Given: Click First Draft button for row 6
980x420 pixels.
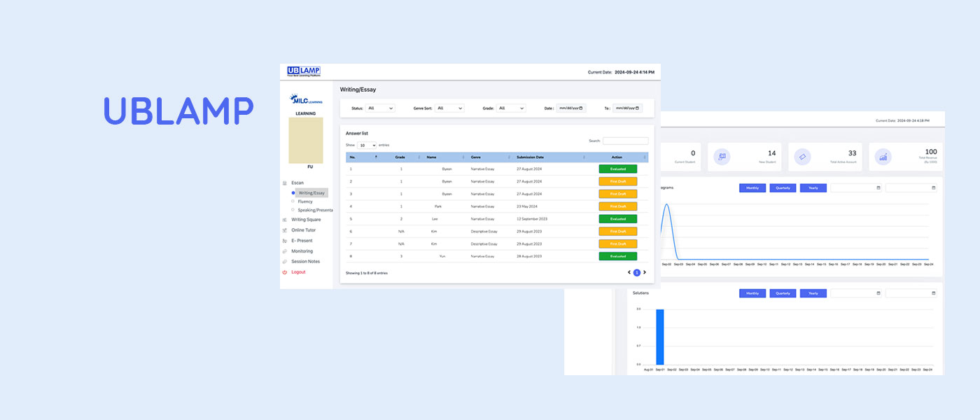Looking at the screenshot, I should pyautogui.click(x=618, y=231).
